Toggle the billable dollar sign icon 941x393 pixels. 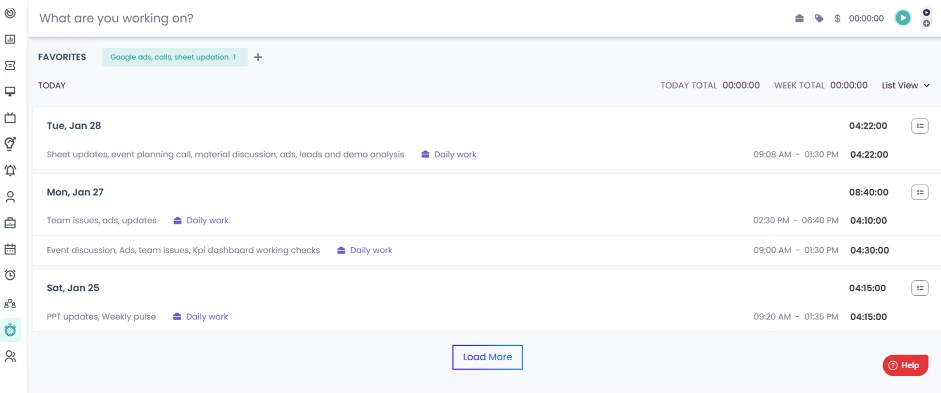coord(837,19)
